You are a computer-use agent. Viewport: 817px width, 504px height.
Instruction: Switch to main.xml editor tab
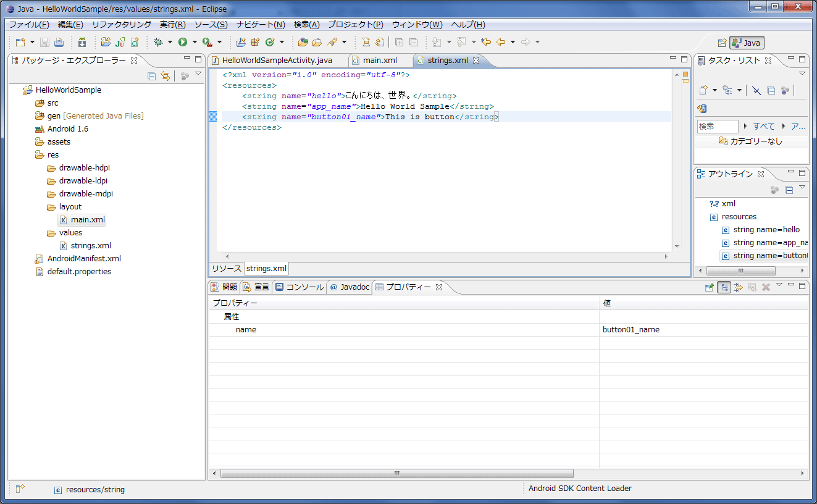380,61
